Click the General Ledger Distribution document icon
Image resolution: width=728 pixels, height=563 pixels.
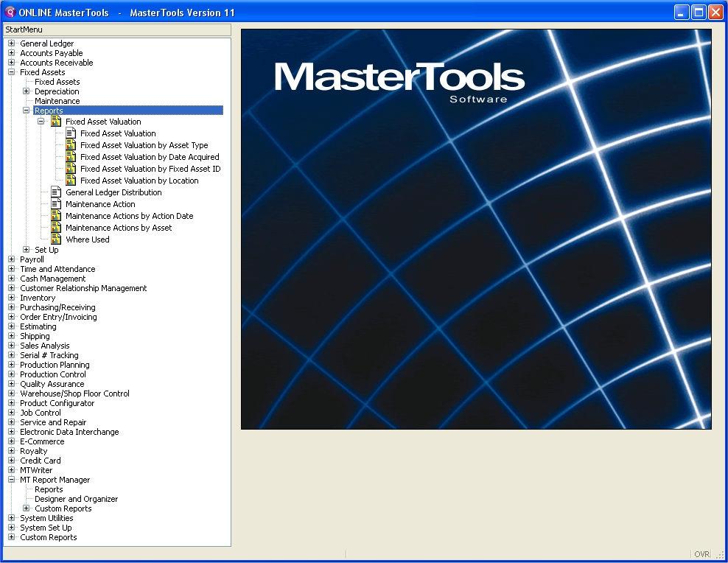56,192
